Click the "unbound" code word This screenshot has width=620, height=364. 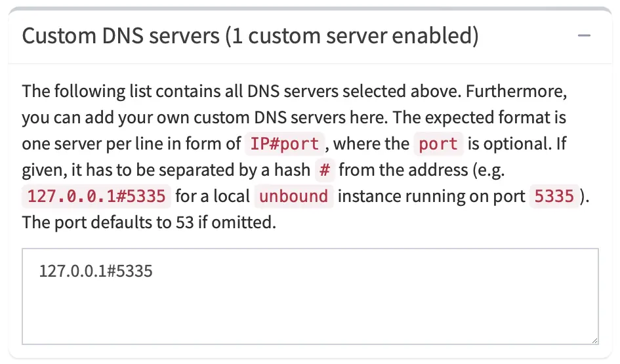tap(294, 196)
